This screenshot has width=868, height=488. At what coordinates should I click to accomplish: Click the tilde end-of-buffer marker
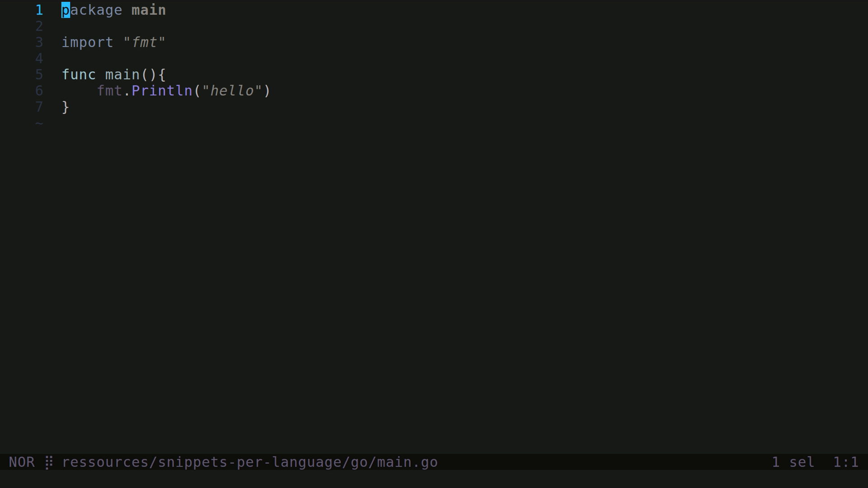tap(39, 123)
